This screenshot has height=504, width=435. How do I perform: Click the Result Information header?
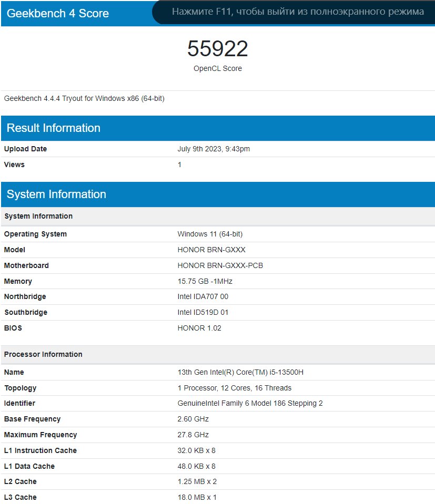pyautogui.click(x=54, y=128)
